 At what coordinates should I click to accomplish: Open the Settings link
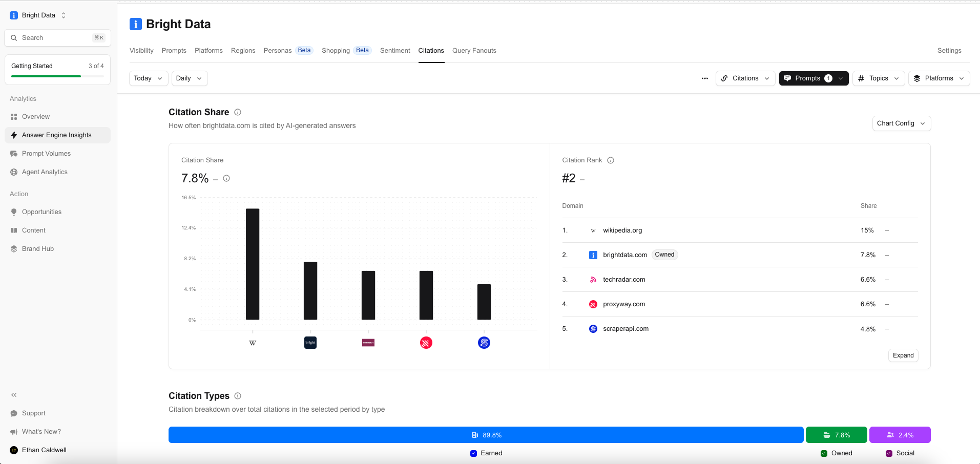[949, 51]
